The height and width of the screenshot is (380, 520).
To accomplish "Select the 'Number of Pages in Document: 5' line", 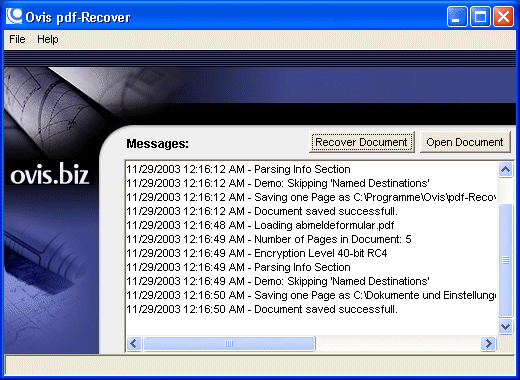I will tap(269, 239).
